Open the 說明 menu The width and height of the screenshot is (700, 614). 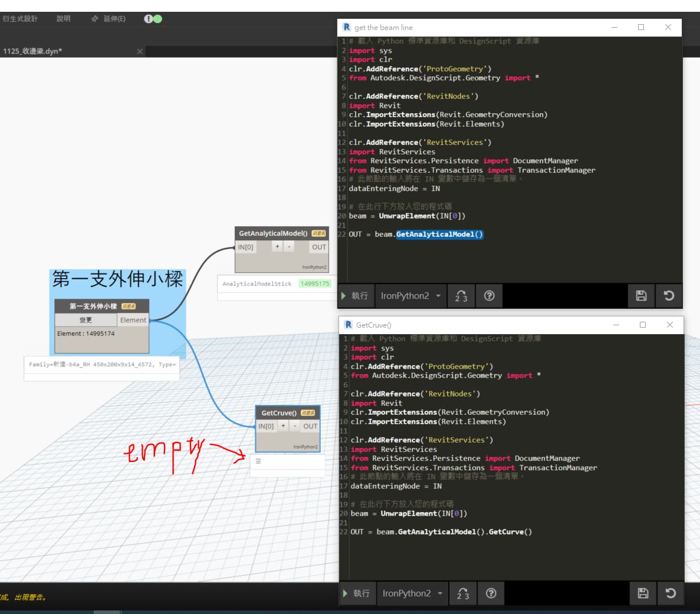(63, 19)
